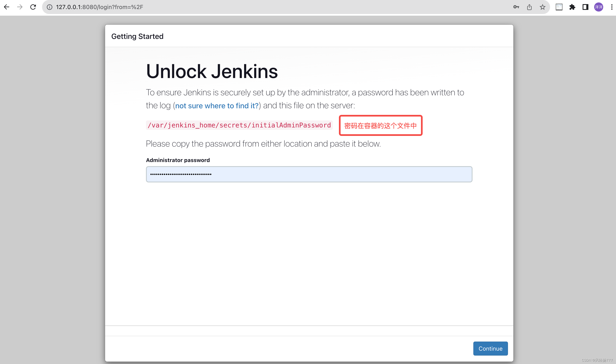Go back with the browser back arrow
Screen dimensions: 616x364
(x=7, y=7)
